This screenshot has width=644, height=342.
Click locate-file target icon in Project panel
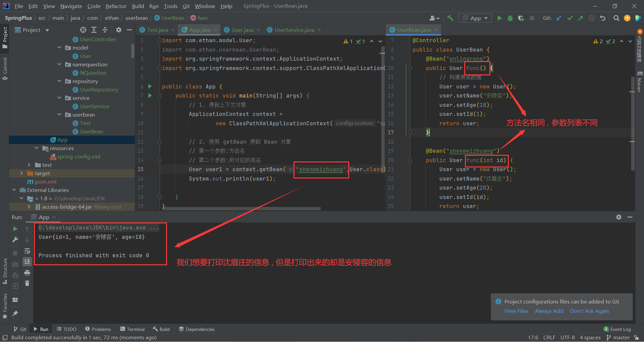(x=83, y=30)
